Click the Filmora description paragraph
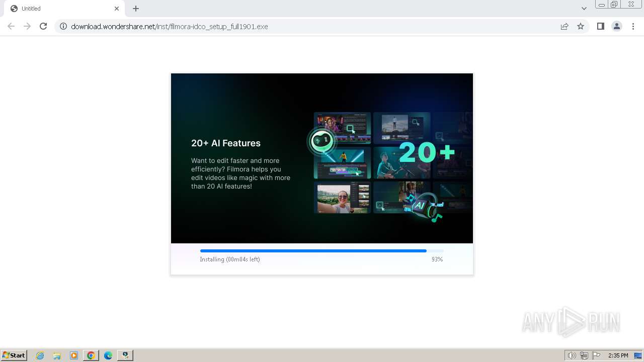The height and width of the screenshot is (362, 644). [x=240, y=173]
